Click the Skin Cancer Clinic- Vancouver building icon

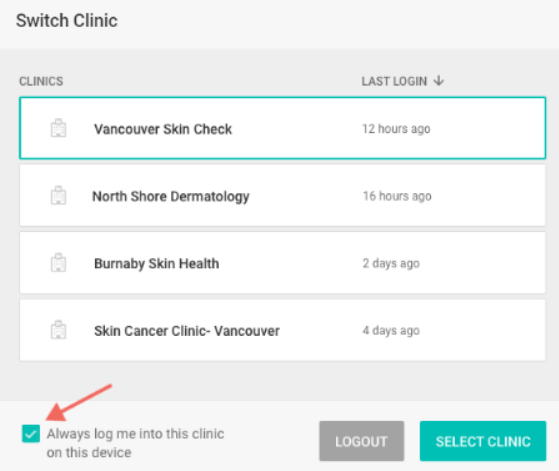(58, 330)
